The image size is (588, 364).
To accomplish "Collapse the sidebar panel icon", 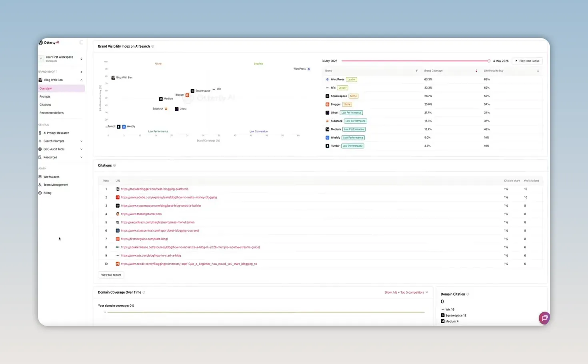I will click(81, 42).
